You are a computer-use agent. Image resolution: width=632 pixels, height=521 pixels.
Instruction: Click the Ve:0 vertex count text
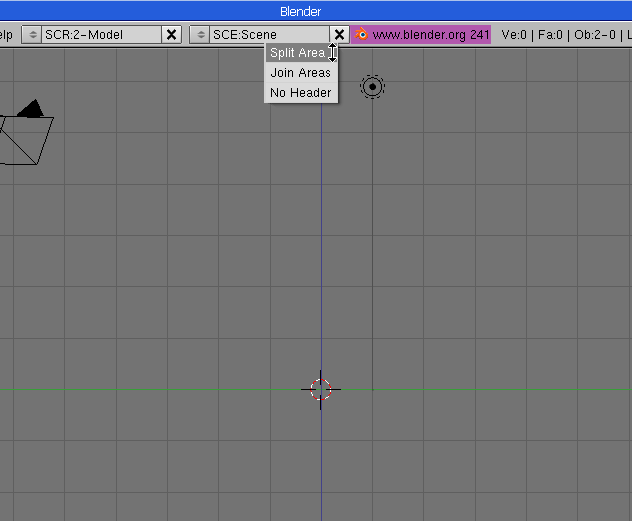(514, 35)
